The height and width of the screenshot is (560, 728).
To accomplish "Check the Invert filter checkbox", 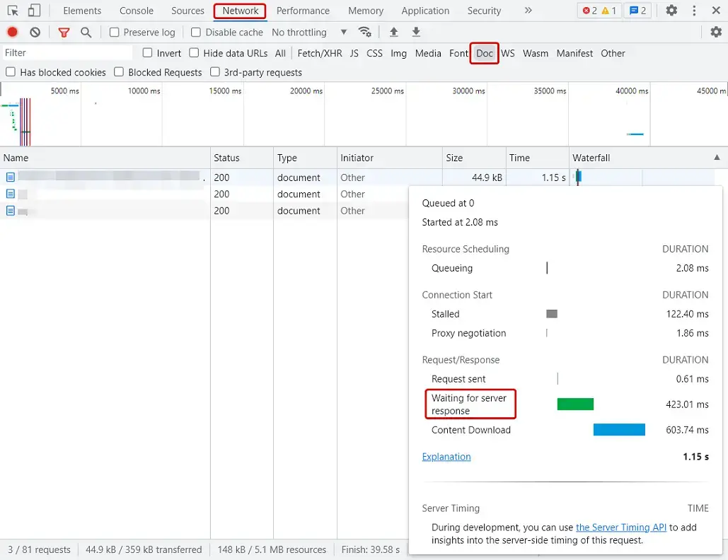I will pos(147,53).
